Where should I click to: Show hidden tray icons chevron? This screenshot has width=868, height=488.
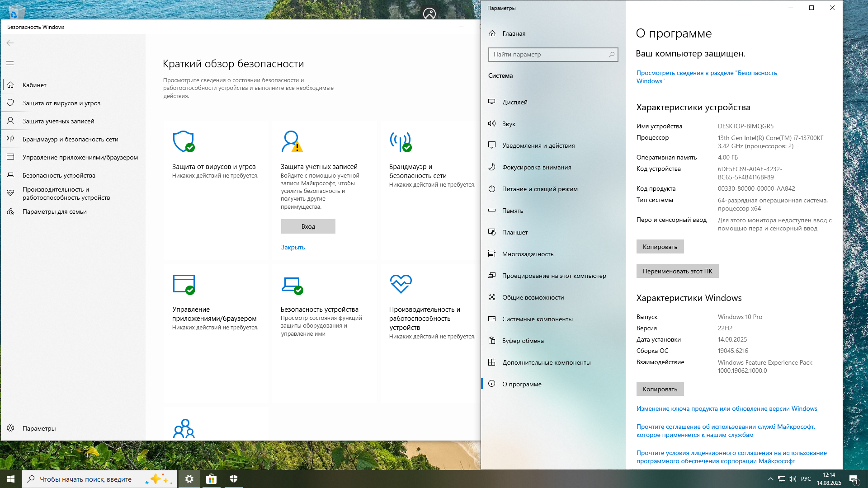tap(770, 479)
